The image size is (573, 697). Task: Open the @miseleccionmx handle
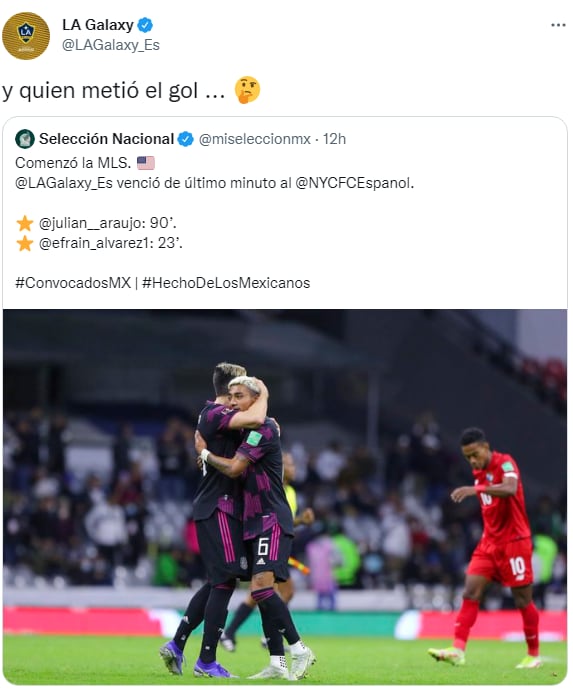254,139
